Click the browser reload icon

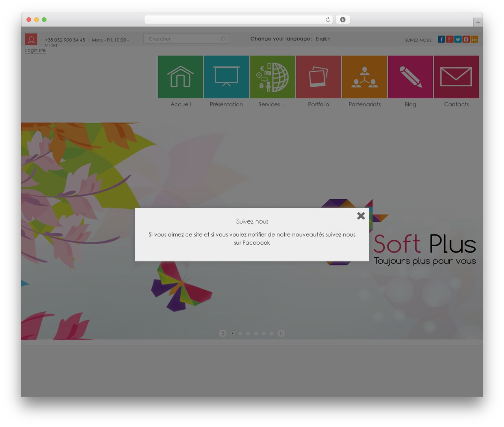[328, 20]
